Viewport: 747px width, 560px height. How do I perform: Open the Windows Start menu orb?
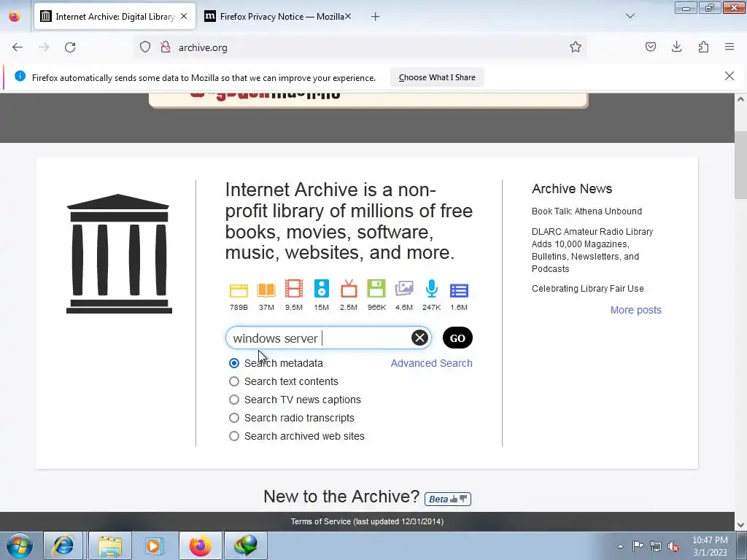tap(19, 545)
